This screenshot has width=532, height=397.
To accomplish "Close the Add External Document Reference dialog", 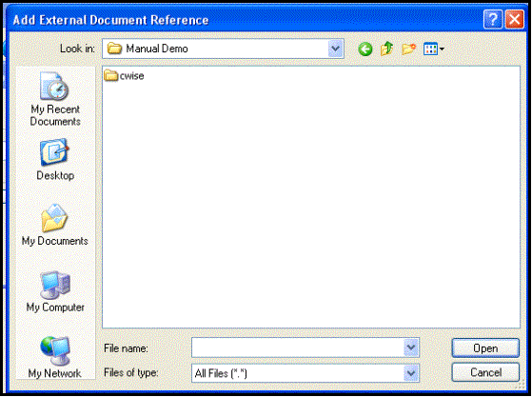I will (514, 19).
